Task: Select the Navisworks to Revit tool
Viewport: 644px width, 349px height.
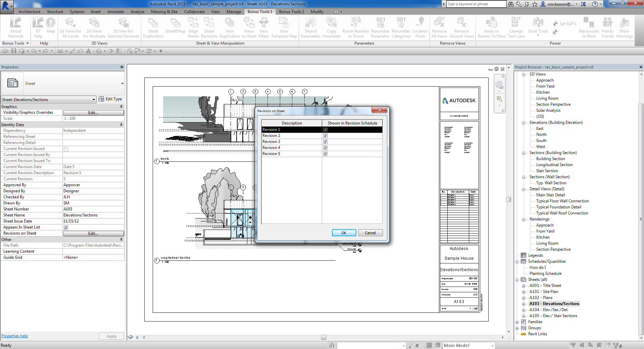Action: [x=589, y=27]
